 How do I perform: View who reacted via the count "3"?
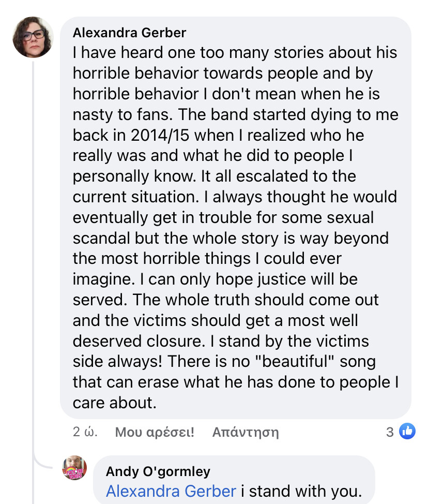point(390,432)
